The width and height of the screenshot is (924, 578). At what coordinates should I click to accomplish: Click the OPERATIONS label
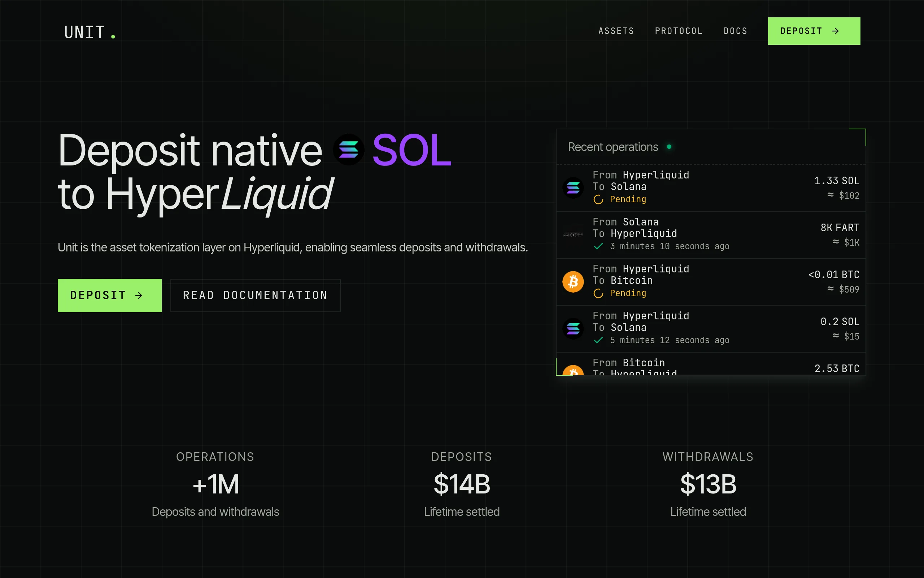coord(215,457)
